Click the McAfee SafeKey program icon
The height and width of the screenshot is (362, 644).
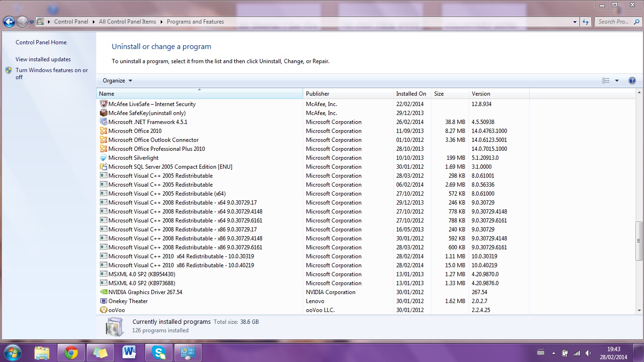tap(104, 113)
